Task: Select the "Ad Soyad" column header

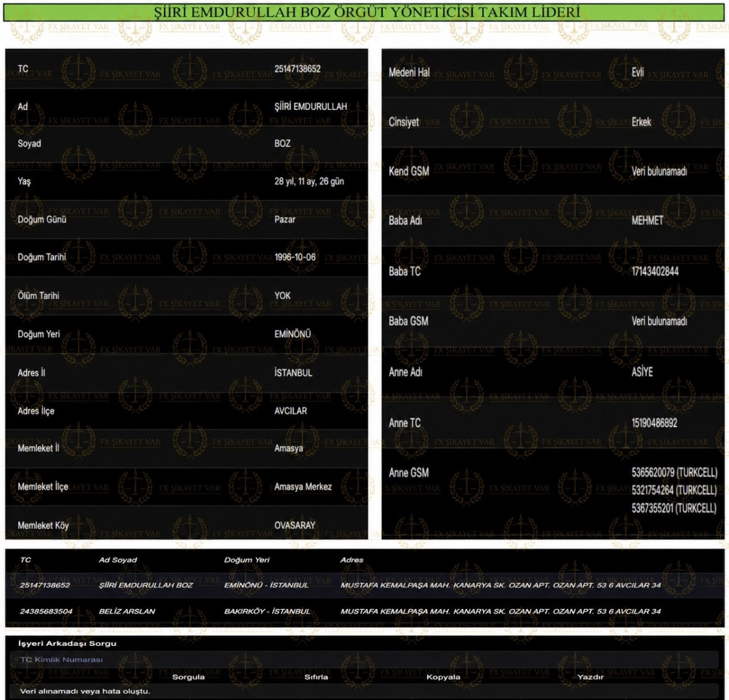Action: (x=118, y=560)
